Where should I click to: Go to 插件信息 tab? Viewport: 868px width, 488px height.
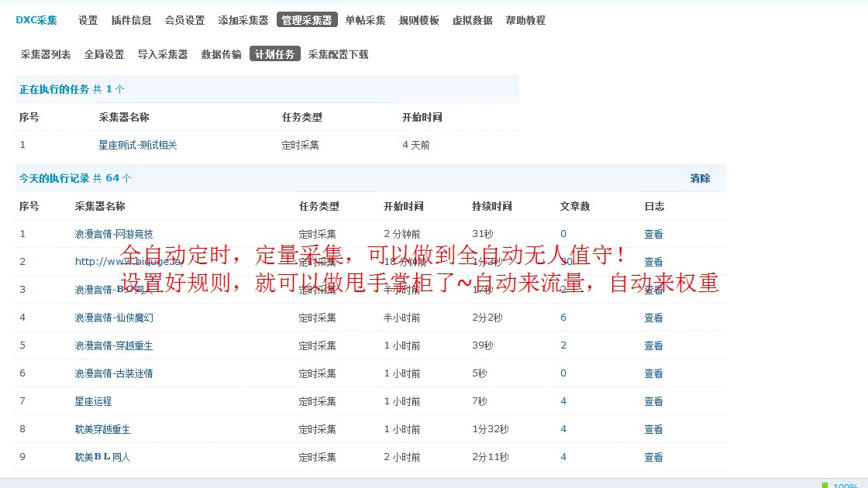tap(131, 20)
